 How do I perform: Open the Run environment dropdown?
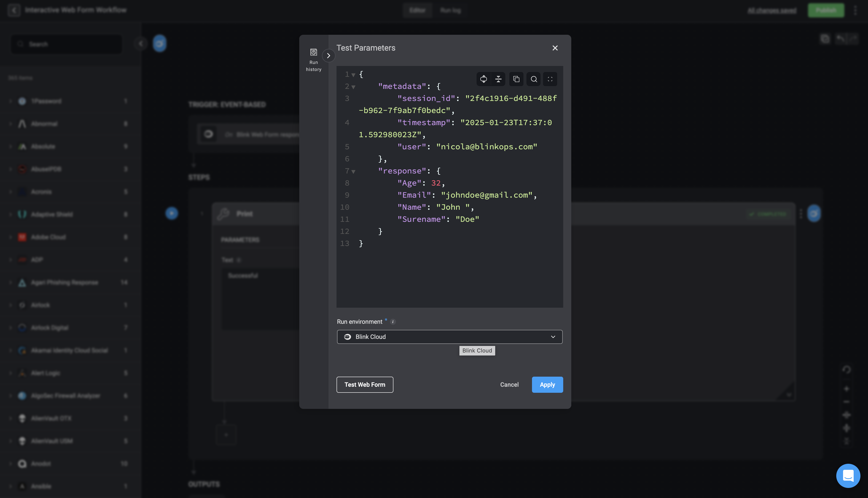point(450,337)
